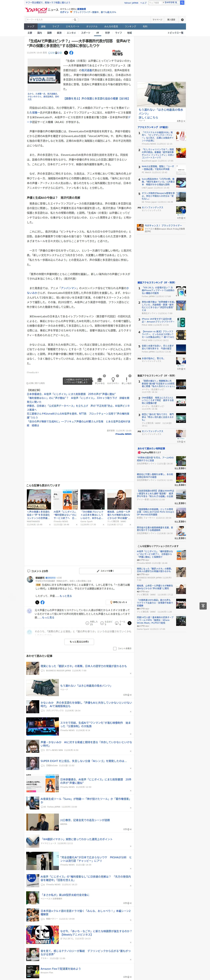Expand second comment with もっと見る

pyautogui.click(x=48, y=617)
